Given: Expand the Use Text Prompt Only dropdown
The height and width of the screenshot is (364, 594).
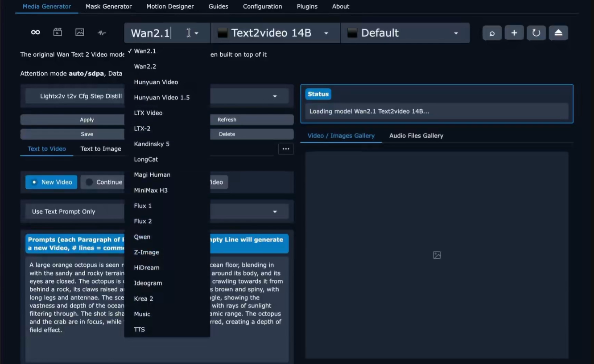Looking at the screenshot, I should tap(157, 211).
